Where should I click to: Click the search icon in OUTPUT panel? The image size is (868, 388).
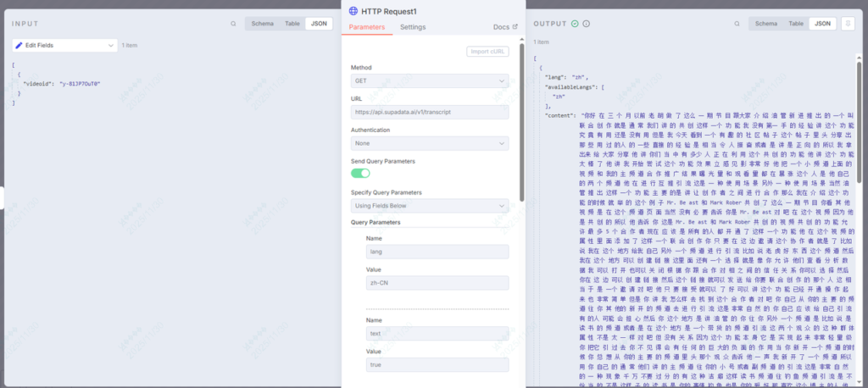(736, 24)
